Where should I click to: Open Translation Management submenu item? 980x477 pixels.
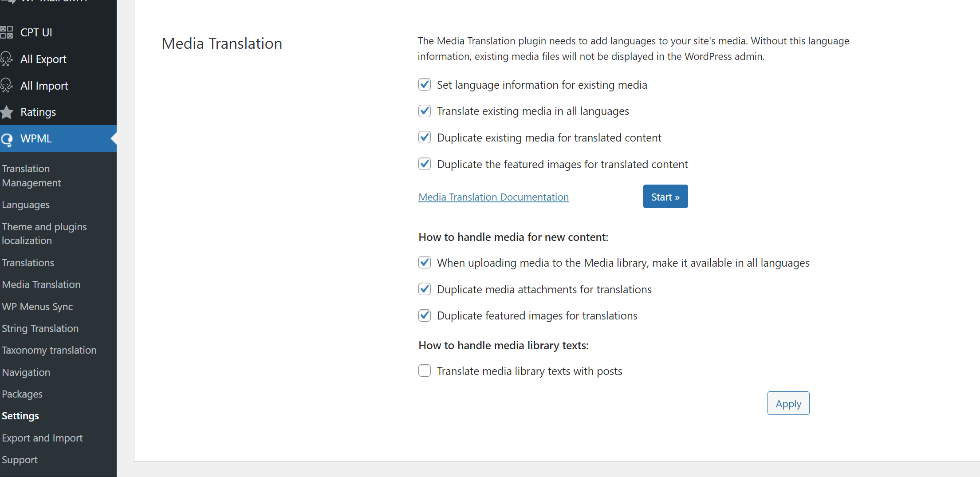31,176
